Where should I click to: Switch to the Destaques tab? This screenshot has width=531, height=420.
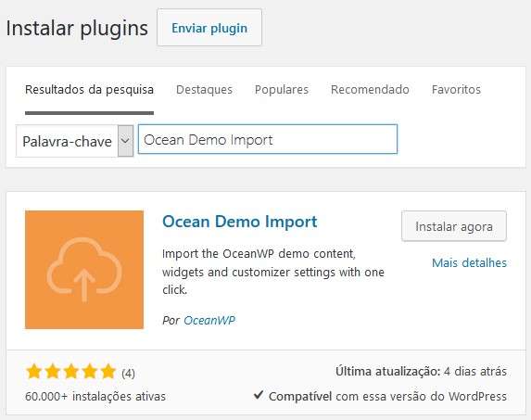pos(204,90)
